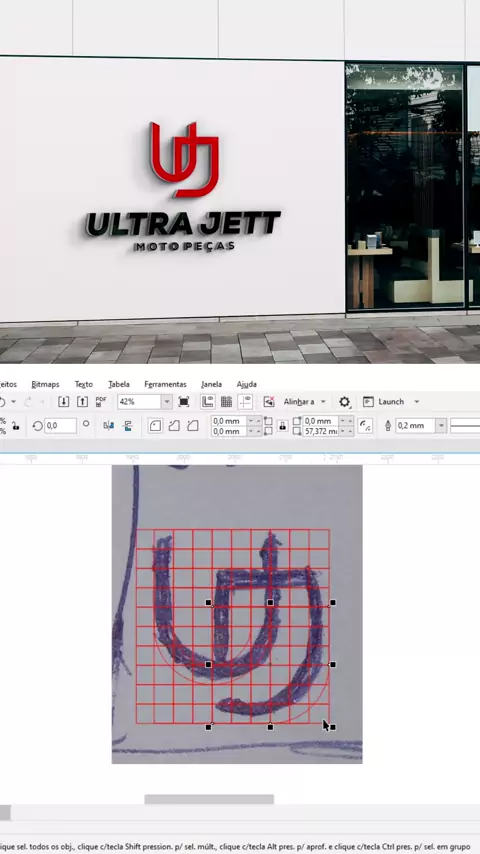Image resolution: width=480 pixels, height=854 pixels.
Task: Open the Ferramentas menu
Action: point(165,385)
